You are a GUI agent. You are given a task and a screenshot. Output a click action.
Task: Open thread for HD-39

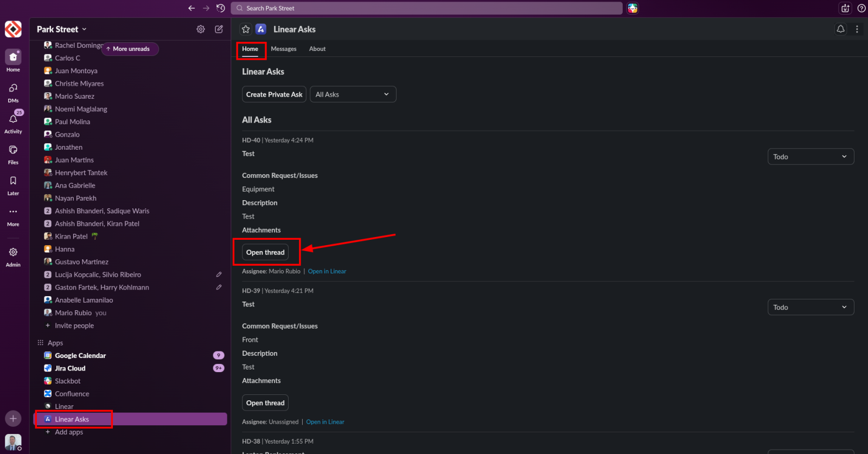point(265,403)
